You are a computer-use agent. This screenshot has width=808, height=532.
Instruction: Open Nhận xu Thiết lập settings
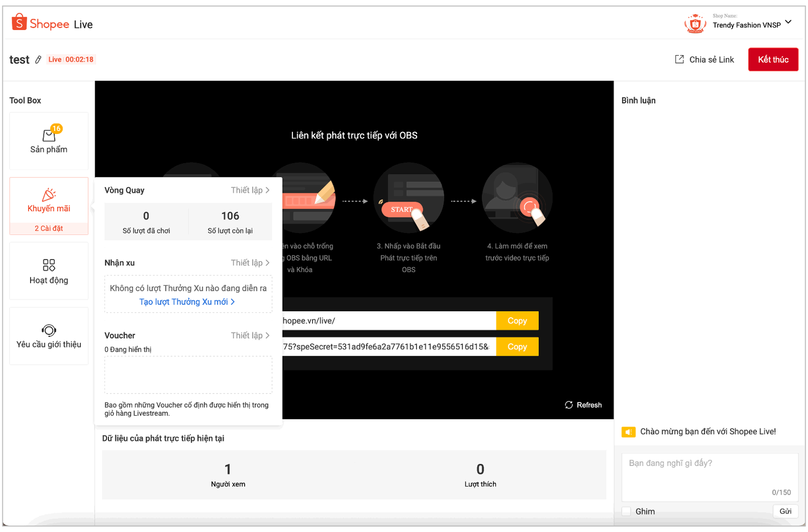250,263
